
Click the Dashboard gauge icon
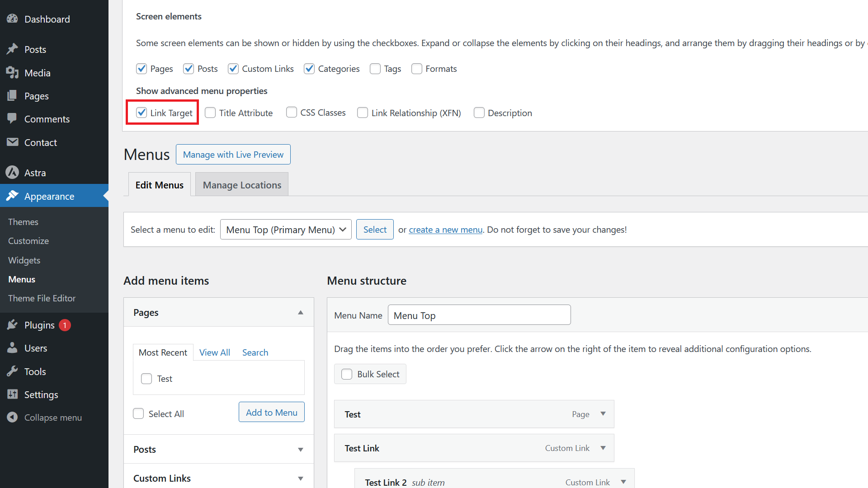pos(12,19)
